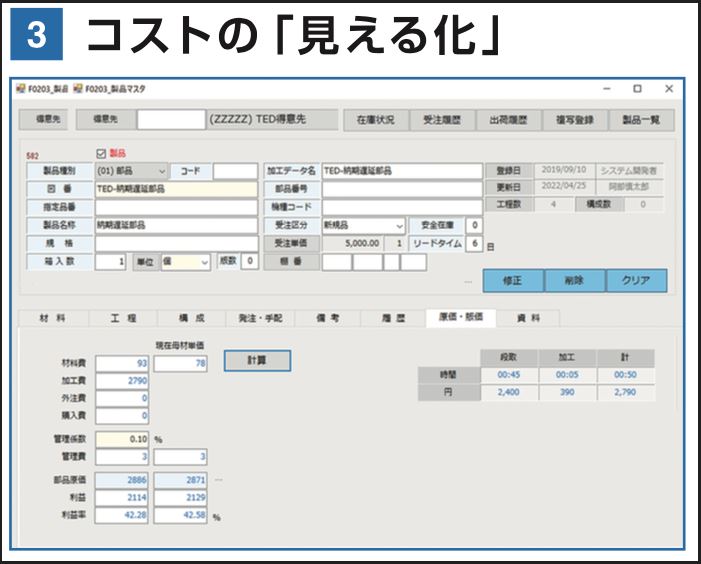
Task: Toggle the 製品 checkbox
Action: pyautogui.click(x=99, y=153)
